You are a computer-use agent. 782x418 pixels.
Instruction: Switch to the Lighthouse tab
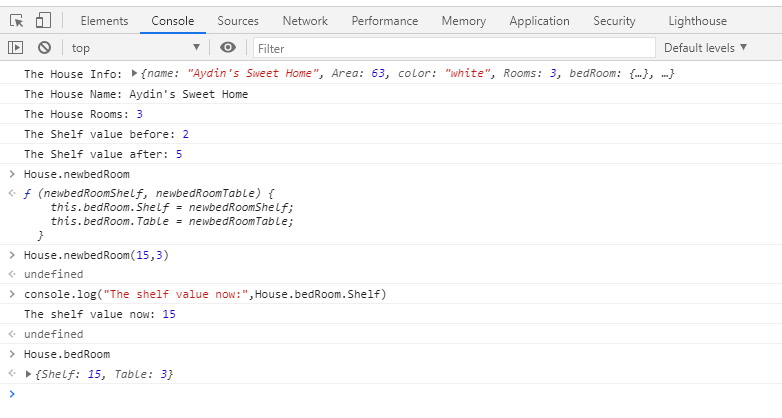click(697, 20)
